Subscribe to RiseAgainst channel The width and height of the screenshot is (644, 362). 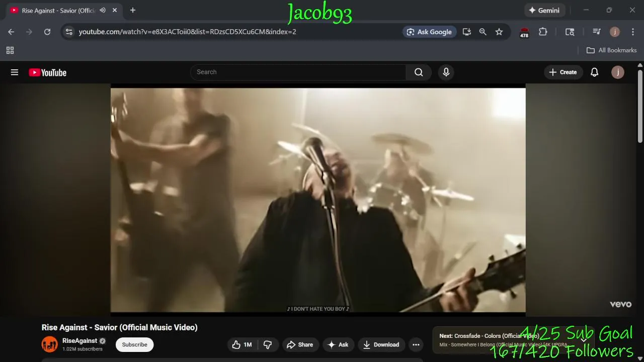point(134,344)
